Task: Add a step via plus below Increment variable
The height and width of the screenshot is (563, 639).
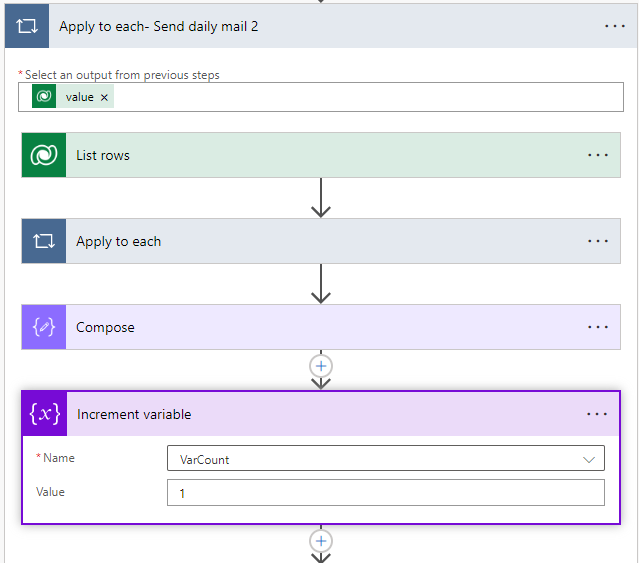Action: click(x=321, y=541)
